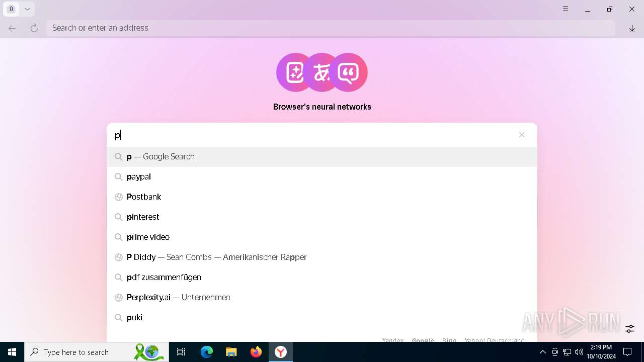Select 'pdf zusammenfügen' suggestion

pyautogui.click(x=322, y=277)
